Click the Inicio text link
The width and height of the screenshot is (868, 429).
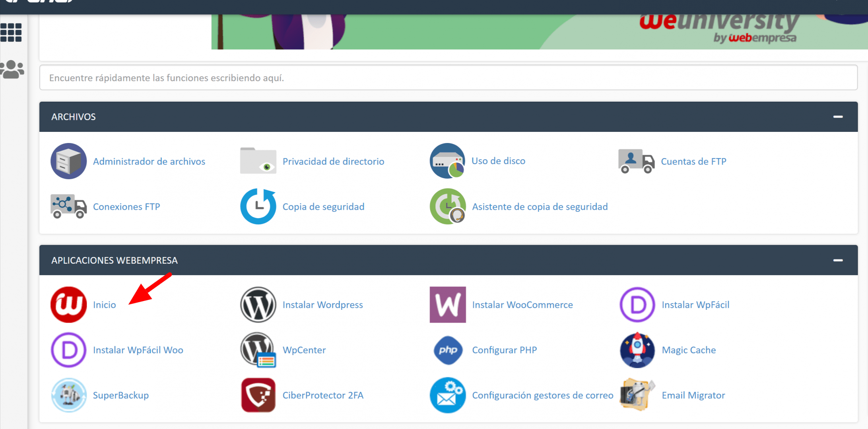coord(105,305)
